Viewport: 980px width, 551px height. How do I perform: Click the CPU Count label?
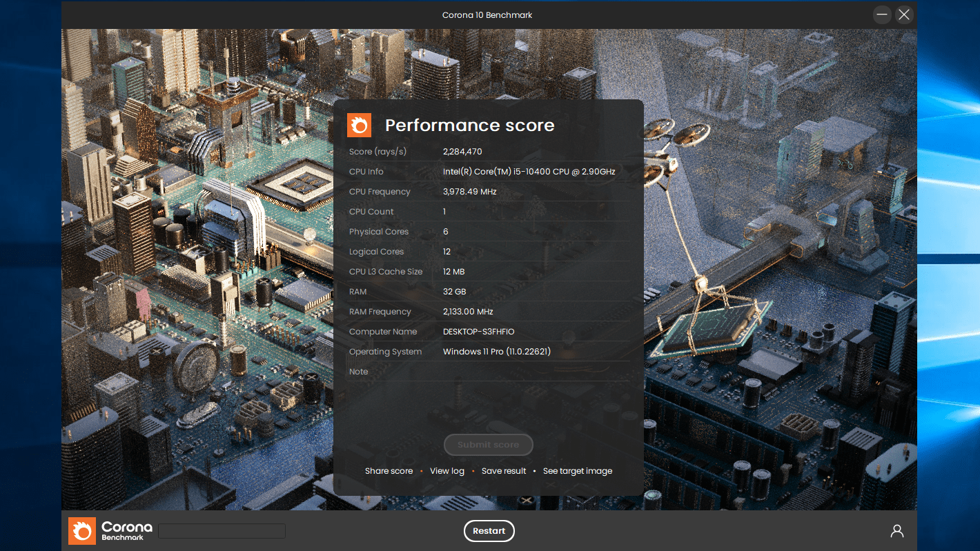coord(371,212)
